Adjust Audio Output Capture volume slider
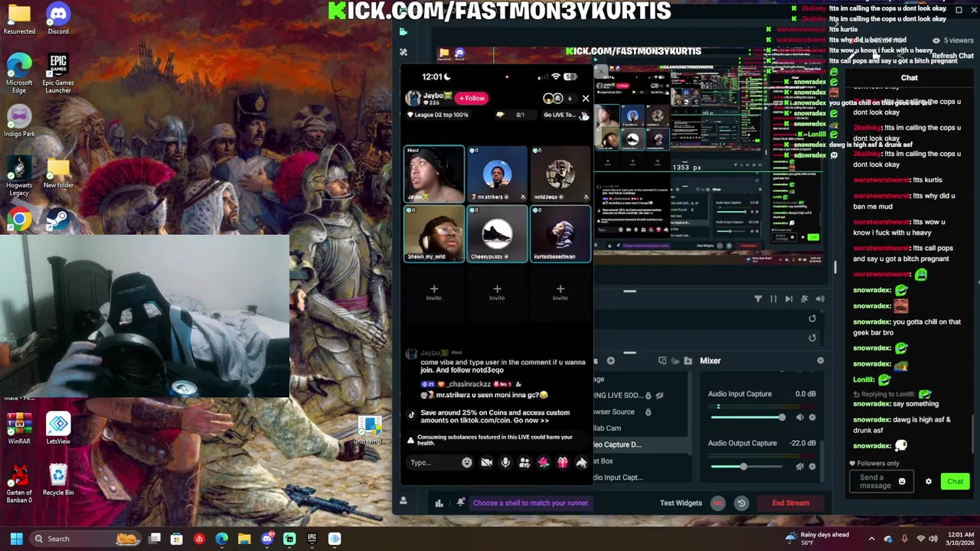 747,466
